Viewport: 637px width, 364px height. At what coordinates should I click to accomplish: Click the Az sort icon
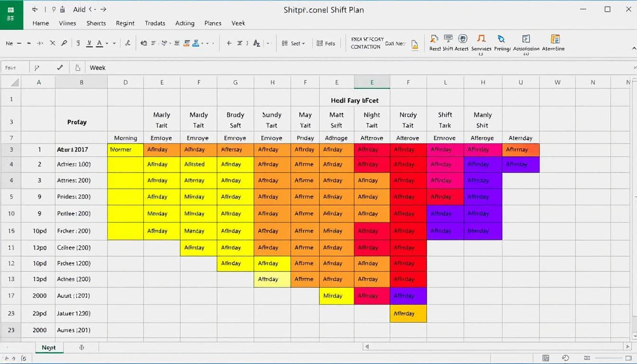[x=256, y=43]
